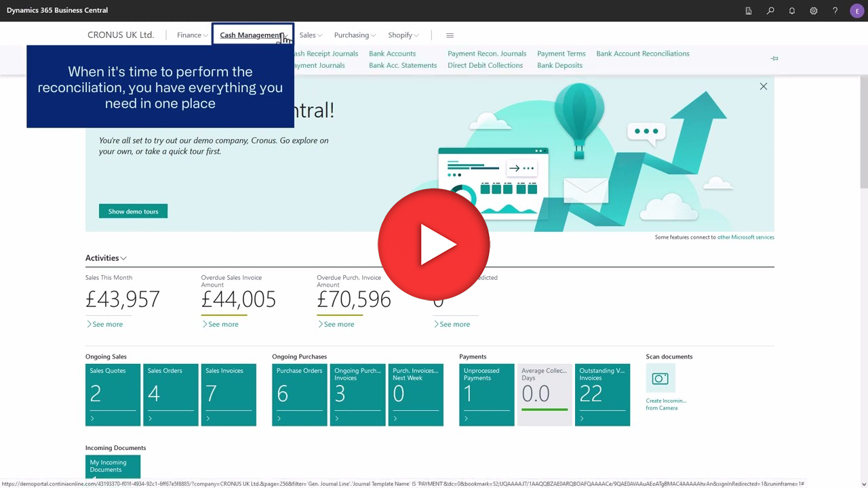Image resolution: width=868 pixels, height=488 pixels.
Task: Close the welcome banner
Action: 764,86
